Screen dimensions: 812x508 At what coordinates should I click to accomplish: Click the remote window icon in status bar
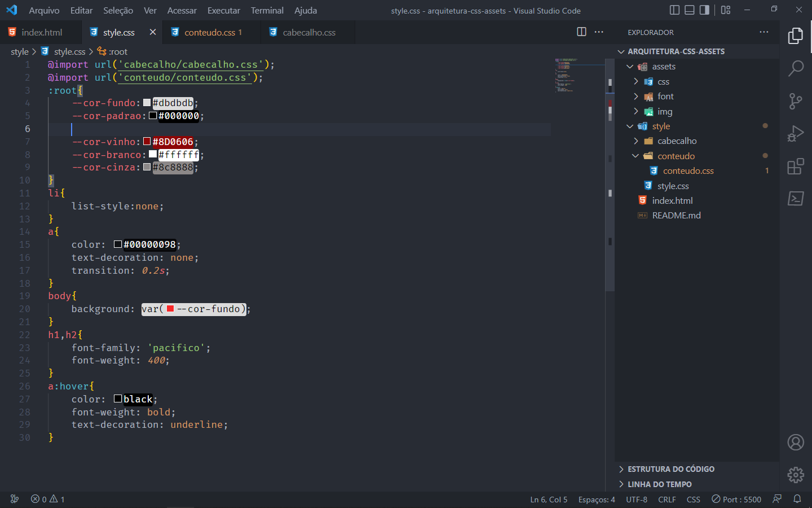click(x=15, y=499)
